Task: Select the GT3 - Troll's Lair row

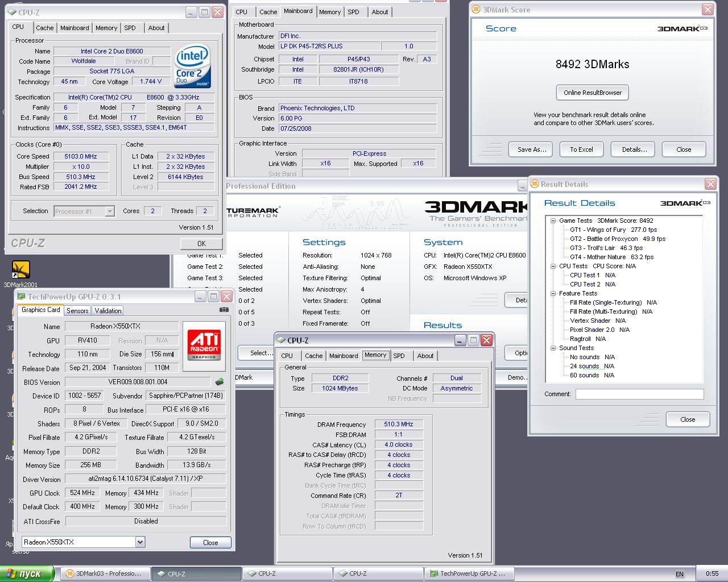Action: [x=606, y=248]
